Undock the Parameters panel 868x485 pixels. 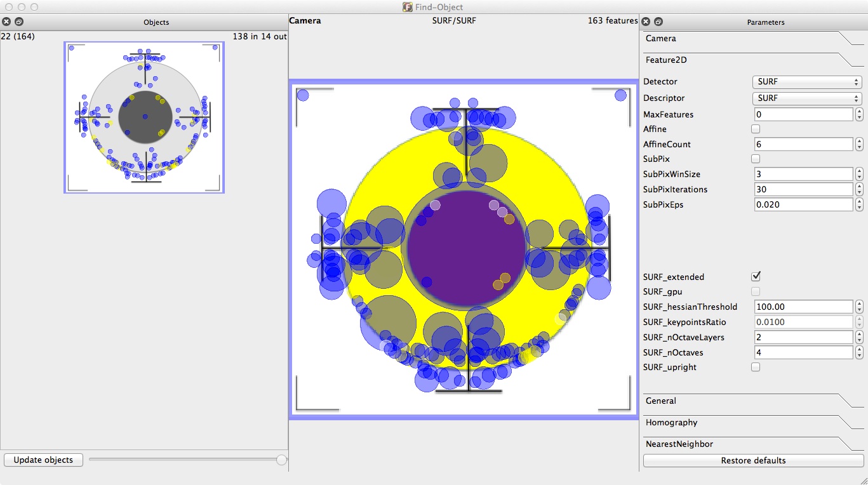[x=658, y=22]
